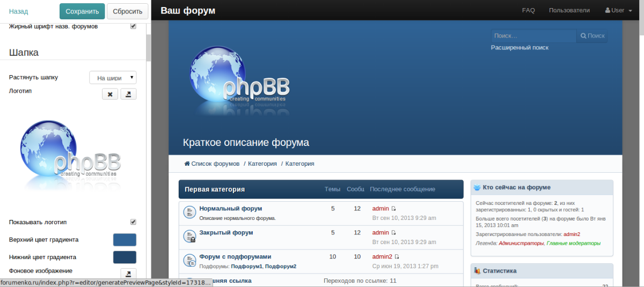
Task: Toggle bold font for forum names checkbox
Action: click(133, 26)
